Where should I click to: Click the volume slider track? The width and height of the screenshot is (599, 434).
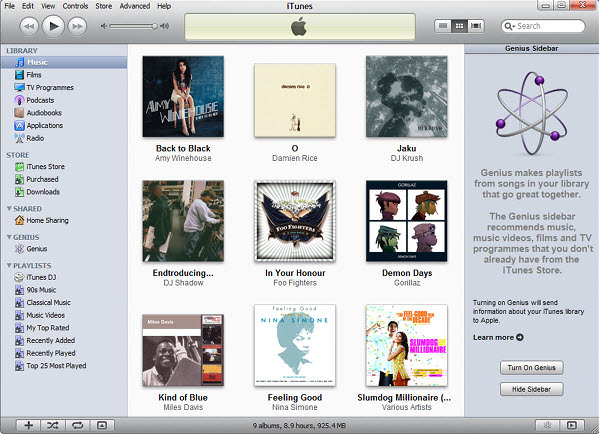point(133,26)
